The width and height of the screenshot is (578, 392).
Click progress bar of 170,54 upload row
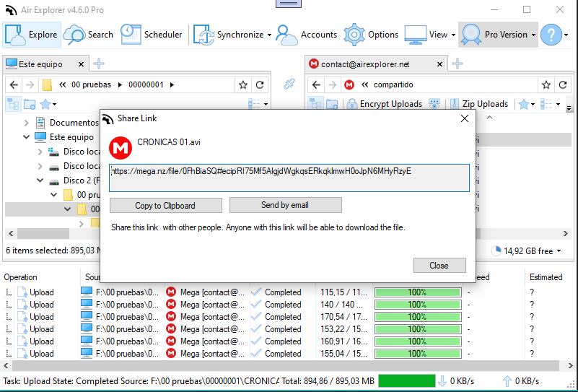tap(418, 317)
